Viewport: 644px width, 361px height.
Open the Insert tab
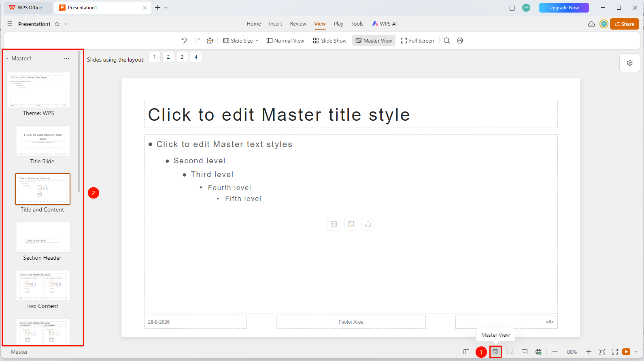point(275,24)
